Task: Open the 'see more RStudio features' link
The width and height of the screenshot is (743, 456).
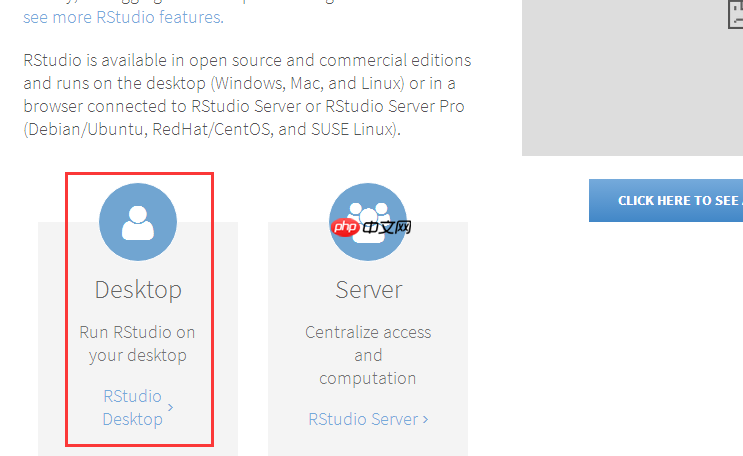Action: (x=123, y=17)
